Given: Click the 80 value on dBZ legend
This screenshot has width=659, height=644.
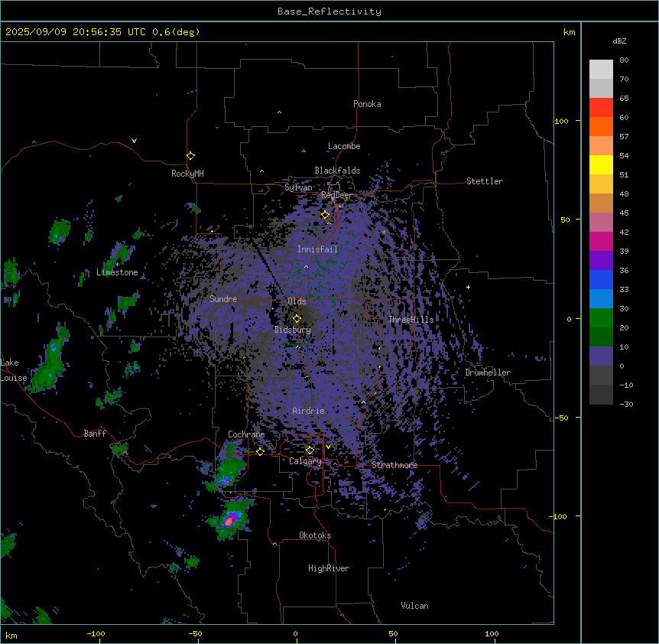Looking at the screenshot, I should 624,60.
